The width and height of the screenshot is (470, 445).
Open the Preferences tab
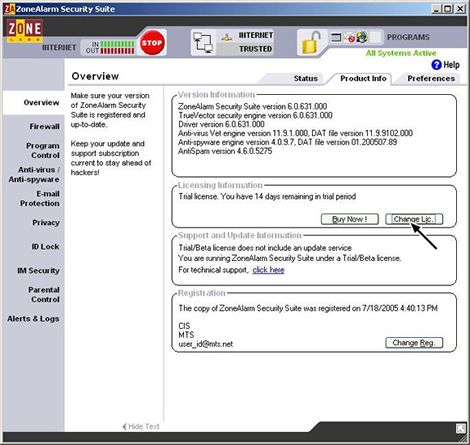[x=431, y=78]
